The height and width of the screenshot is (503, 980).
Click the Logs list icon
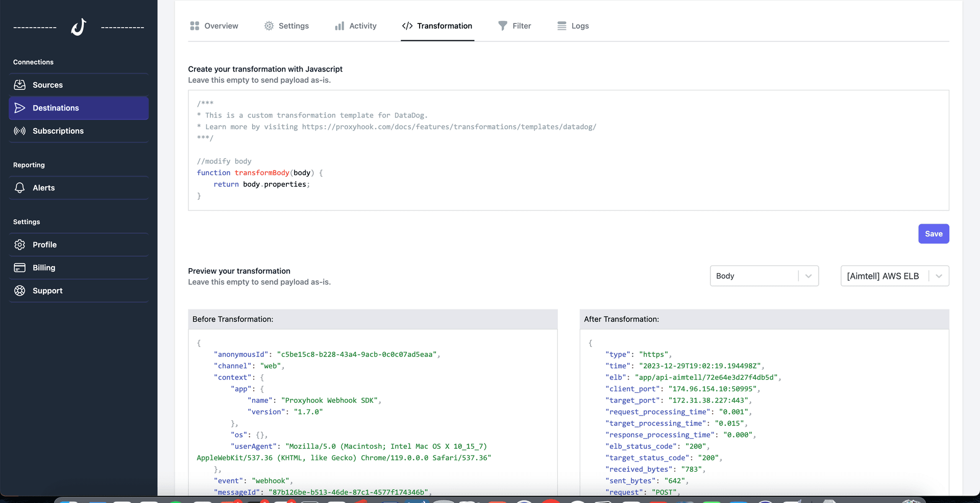point(562,26)
